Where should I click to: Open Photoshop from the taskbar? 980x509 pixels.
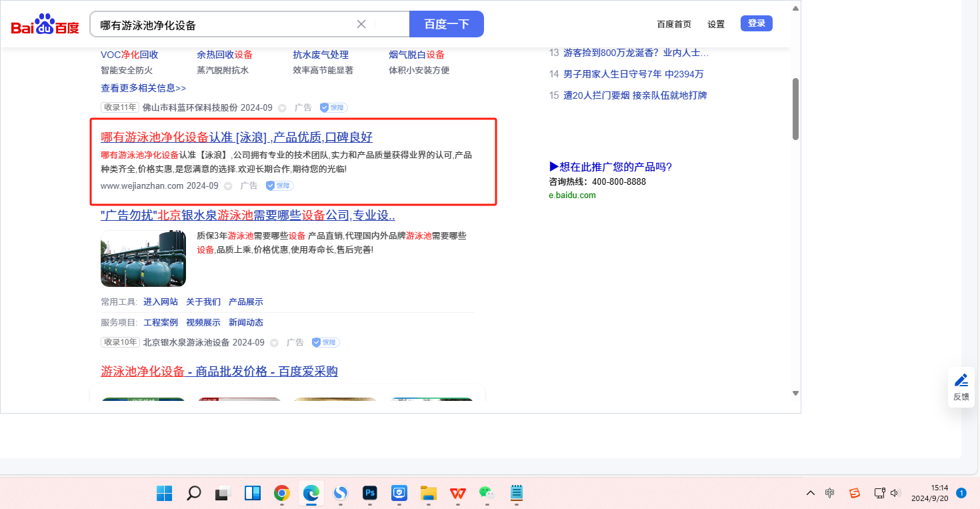tap(370, 493)
